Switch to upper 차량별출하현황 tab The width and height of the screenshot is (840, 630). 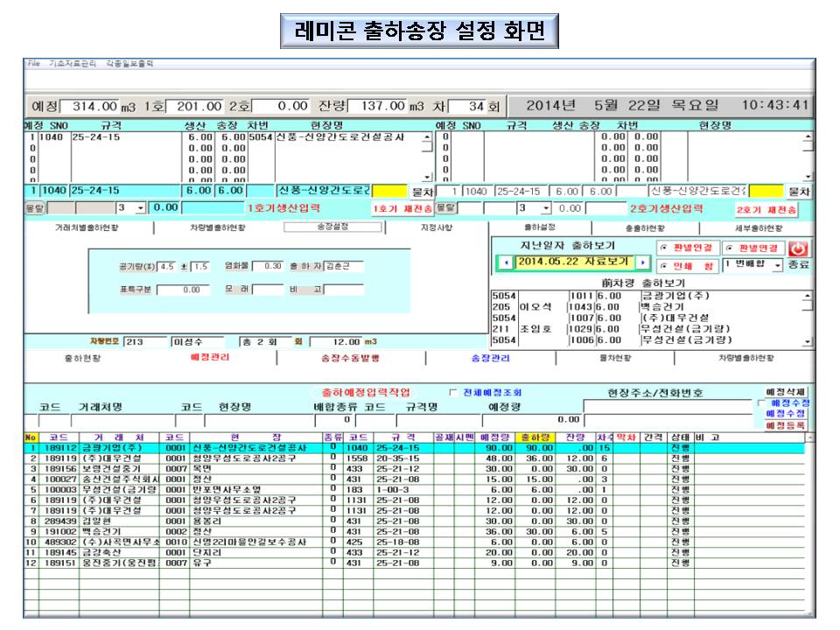click(x=218, y=227)
